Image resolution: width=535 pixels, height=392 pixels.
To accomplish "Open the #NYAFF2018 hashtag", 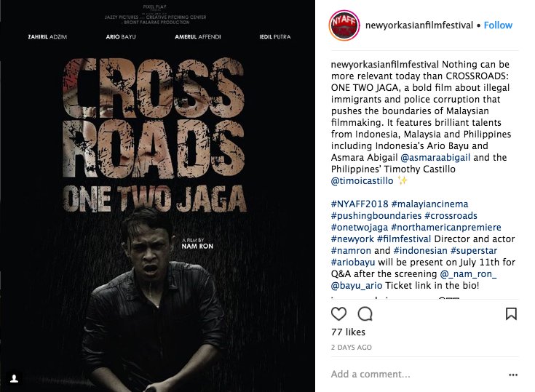I will [x=360, y=204].
